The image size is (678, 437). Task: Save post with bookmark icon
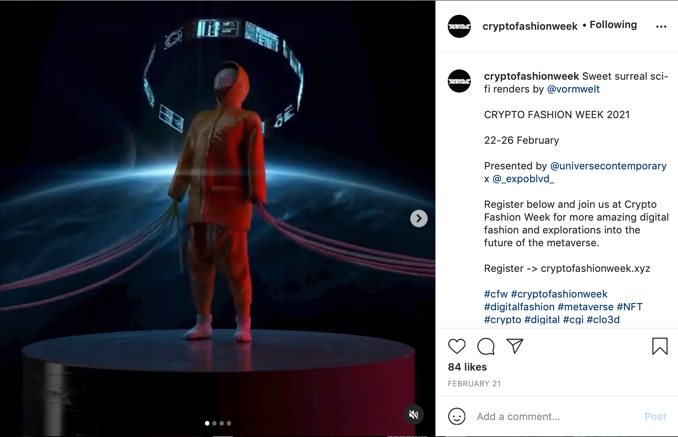point(659,346)
